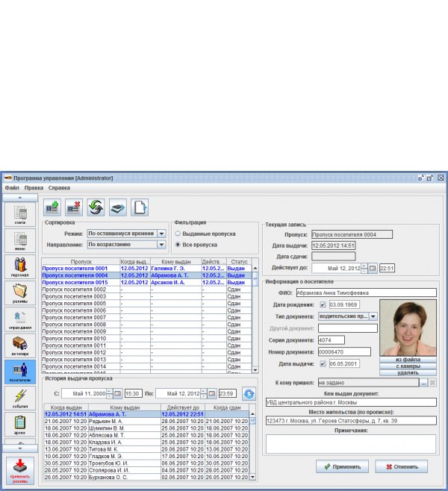The width and height of the screenshot is (448, 491).
Task: Expand the Режим sorting dropdown
Action: tap(161, 234)
